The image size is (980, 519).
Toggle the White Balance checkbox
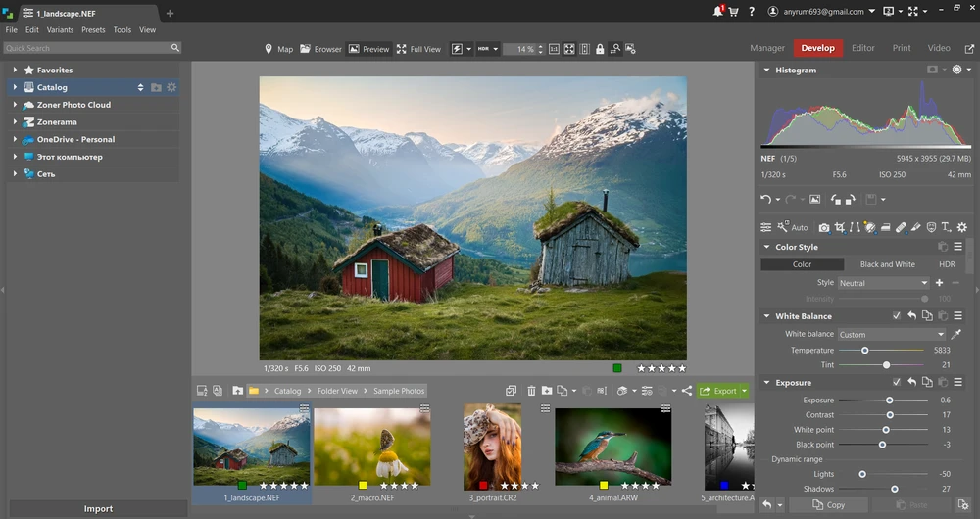pos(896,316)
